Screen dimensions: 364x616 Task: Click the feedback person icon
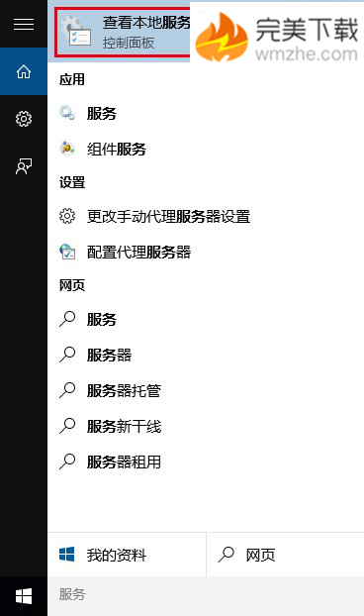(x=24, y=166)
